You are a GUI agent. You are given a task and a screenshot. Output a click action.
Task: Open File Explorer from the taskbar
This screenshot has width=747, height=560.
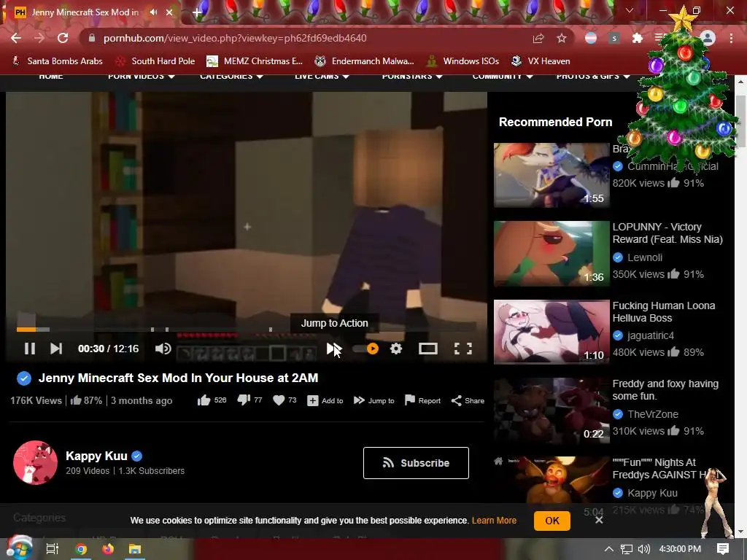click(x=135, y=549)
